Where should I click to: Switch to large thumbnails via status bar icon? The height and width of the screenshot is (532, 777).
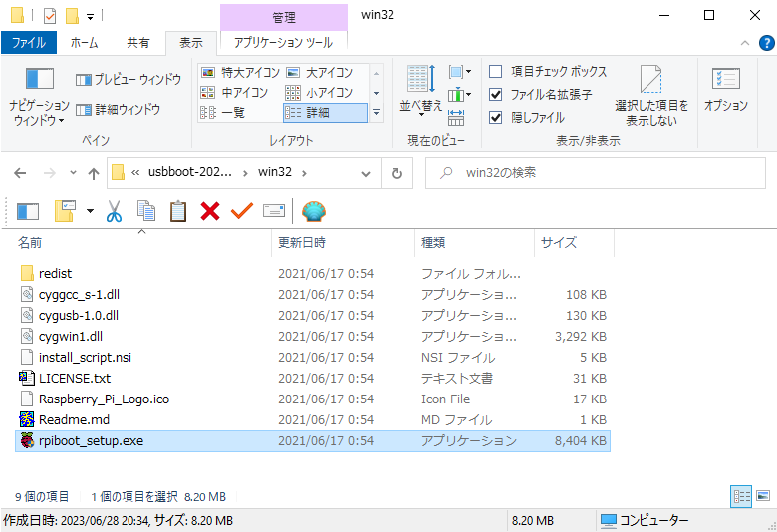coord(763,496)
